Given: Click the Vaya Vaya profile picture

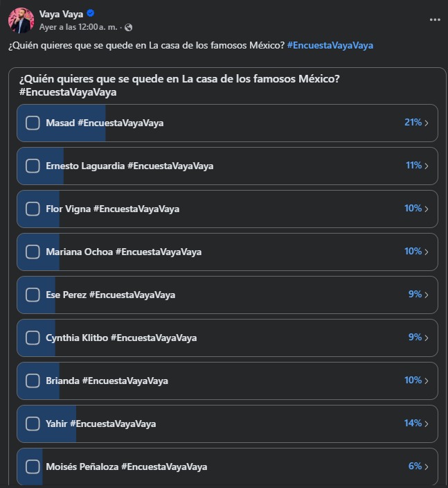Looking at the screenshot, I should tap(21, 20).
